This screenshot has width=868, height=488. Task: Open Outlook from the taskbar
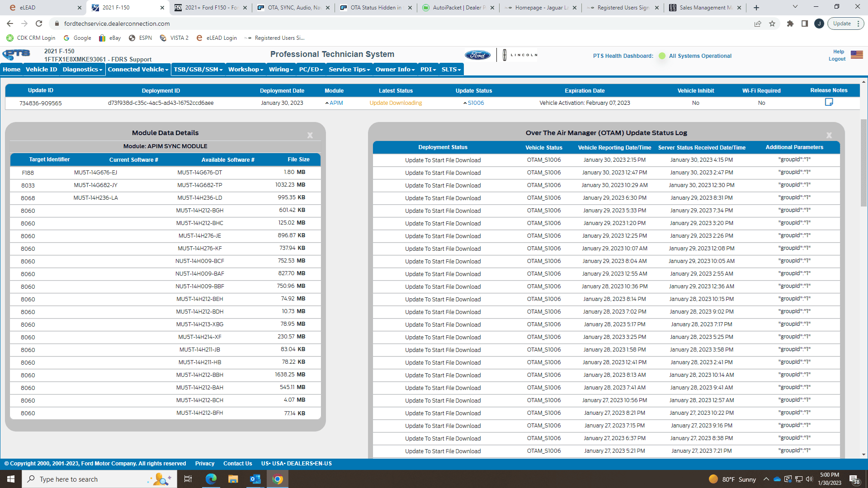coord(255,479)
